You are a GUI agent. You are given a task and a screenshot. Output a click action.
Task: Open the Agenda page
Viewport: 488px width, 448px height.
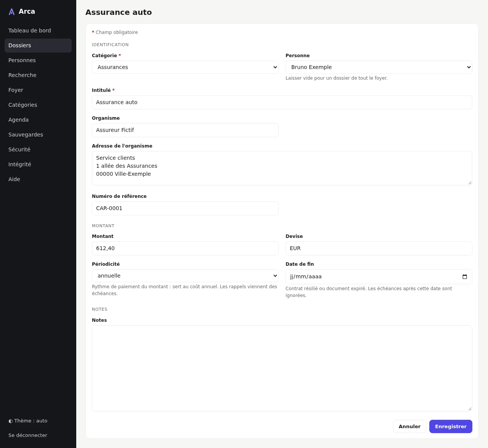click(x=38, y=120)
